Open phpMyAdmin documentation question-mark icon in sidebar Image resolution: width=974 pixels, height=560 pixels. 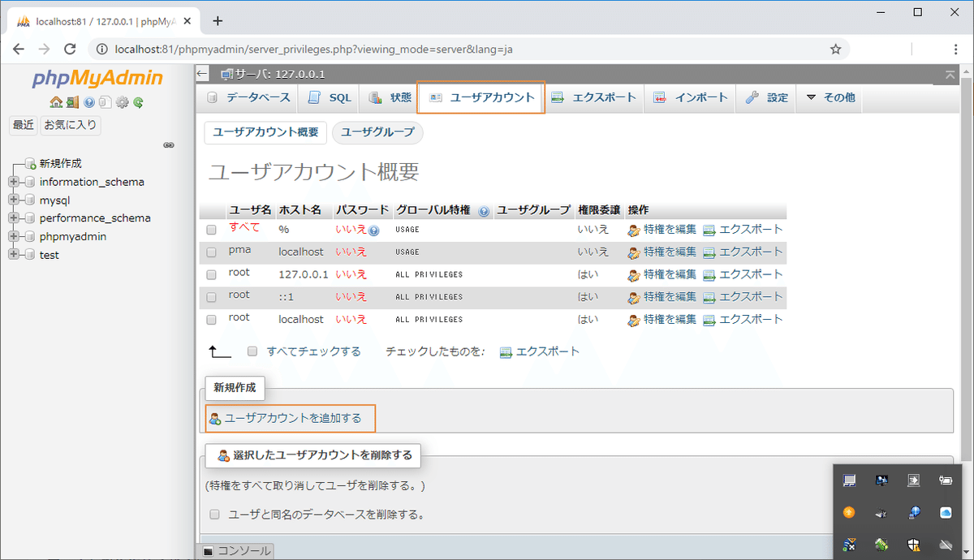tap(89, 102)
